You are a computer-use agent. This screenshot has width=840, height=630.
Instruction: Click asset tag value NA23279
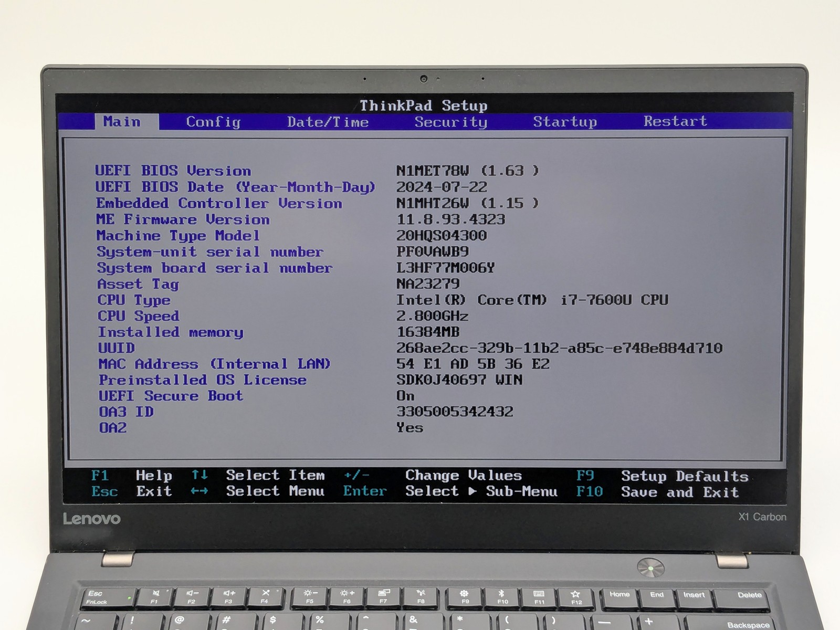(x=428, y=284)
